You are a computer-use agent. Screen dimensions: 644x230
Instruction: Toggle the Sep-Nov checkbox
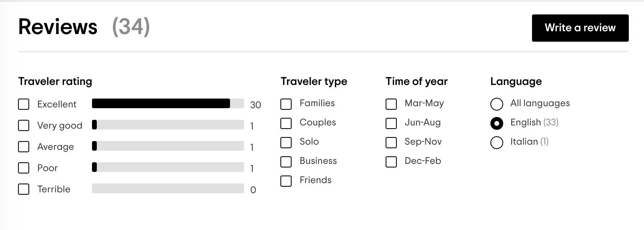coord(391,143)
